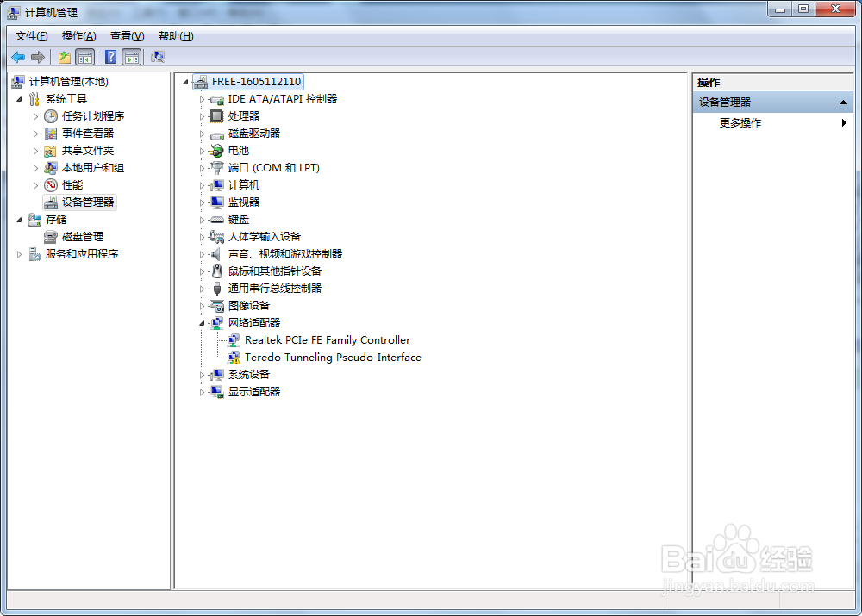Image resolution: width=862 pixels, height=616 pixels.
Task: Click the Teredo Tunneling warning icon
Action: point(234,358)
